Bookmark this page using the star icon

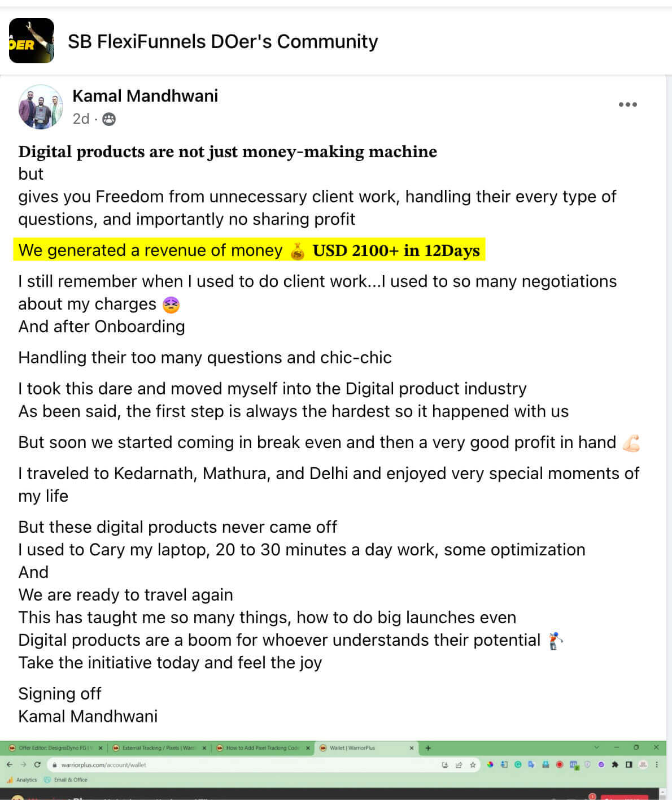coord(473,765)
